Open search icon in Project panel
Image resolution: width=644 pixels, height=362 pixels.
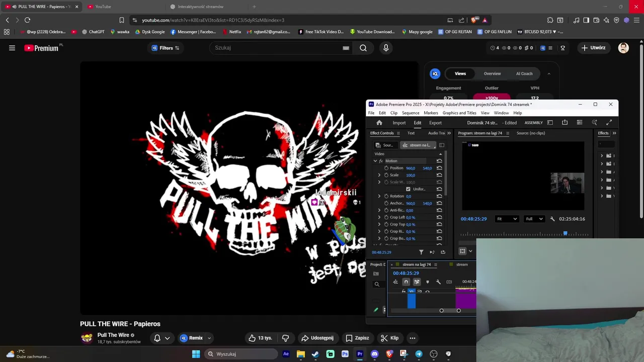click(377, 284)
